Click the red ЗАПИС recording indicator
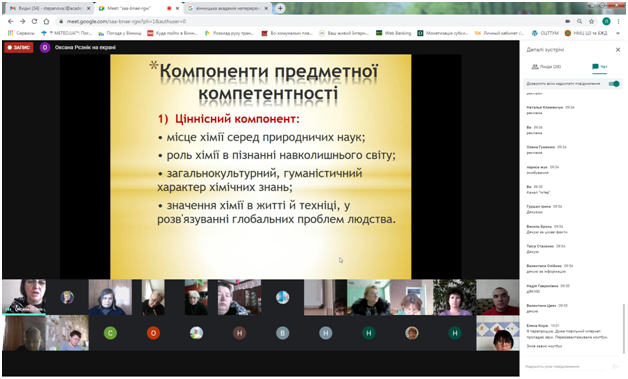The width and height of the screenshot is (628, 379). (19, 48)
